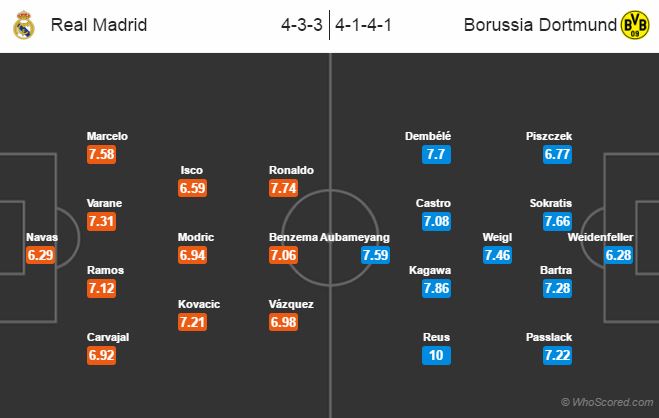Click Carvajal's 6.92 rating badge

[x=101, y=355]
